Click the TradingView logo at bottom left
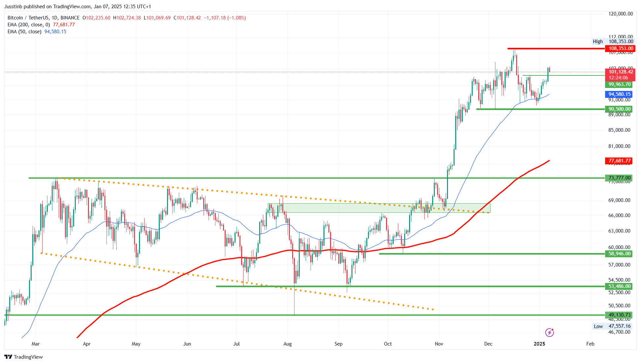 coord(24,357)
